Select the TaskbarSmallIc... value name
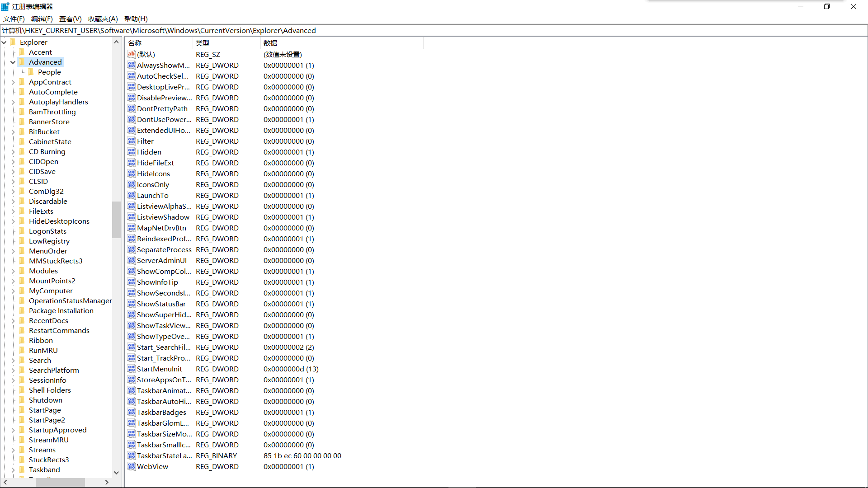 (x=164, y=445)
